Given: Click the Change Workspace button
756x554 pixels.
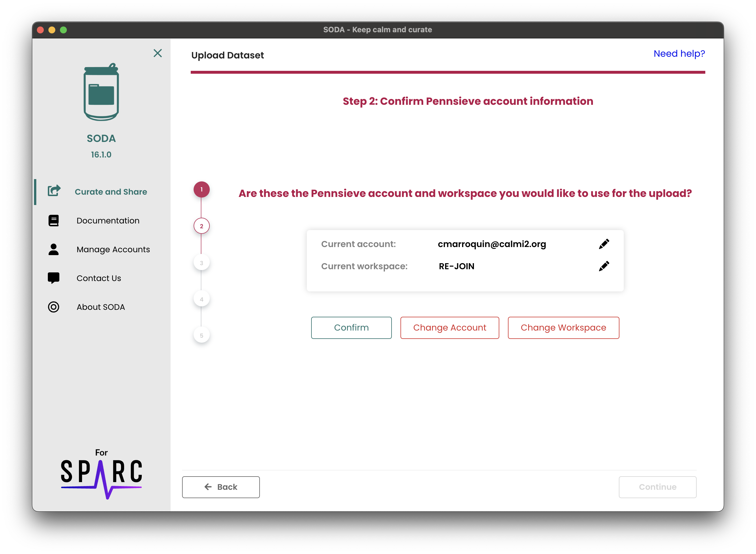Looking at the screenshot, I should [563, 328].
